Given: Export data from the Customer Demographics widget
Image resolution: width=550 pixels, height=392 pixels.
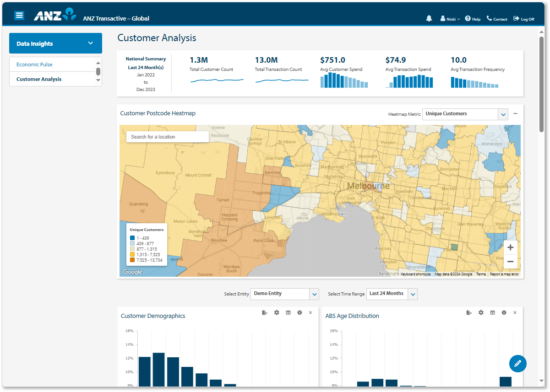Looking at the screenshot, I should coord(264,312).
